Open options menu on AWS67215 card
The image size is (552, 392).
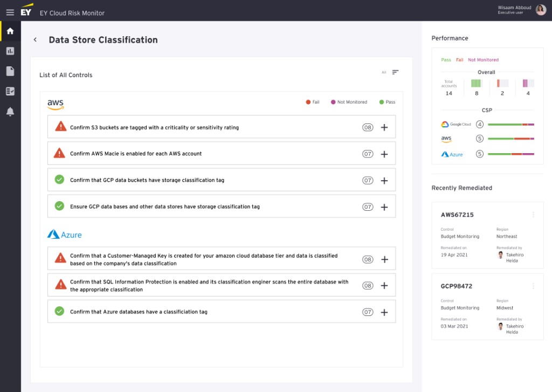pos(533,215)
